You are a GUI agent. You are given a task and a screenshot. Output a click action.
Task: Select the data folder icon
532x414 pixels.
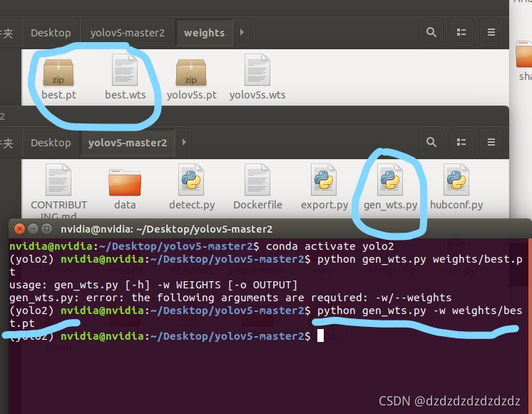(125, 183)
